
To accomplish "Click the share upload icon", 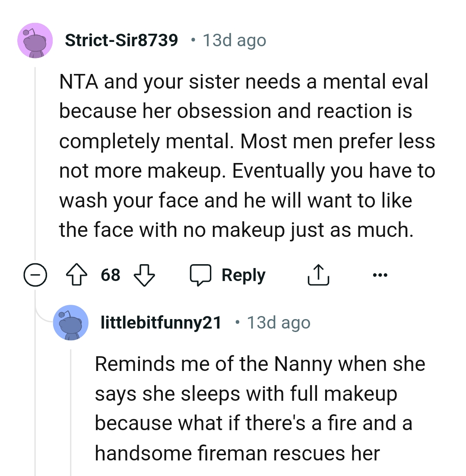I will [318, 274].
